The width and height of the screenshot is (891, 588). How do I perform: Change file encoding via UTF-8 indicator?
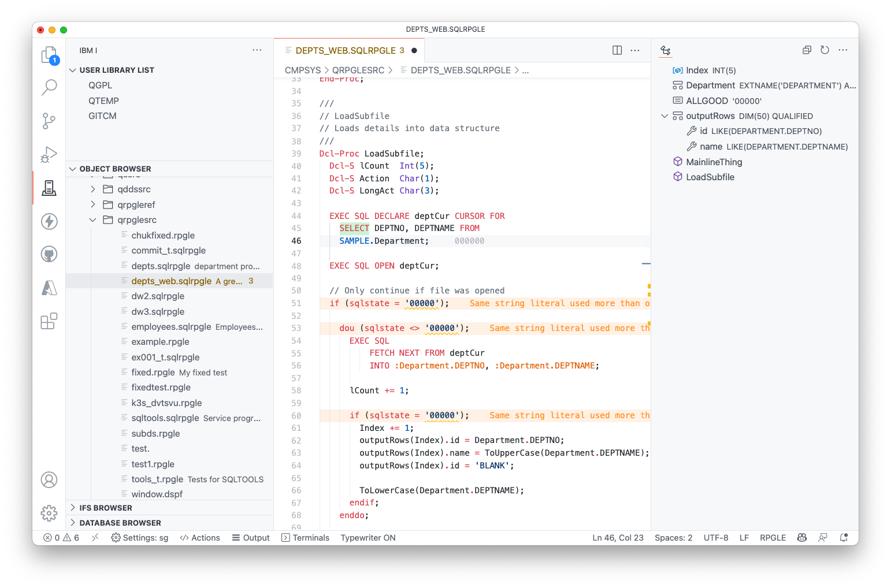(715, 537)
